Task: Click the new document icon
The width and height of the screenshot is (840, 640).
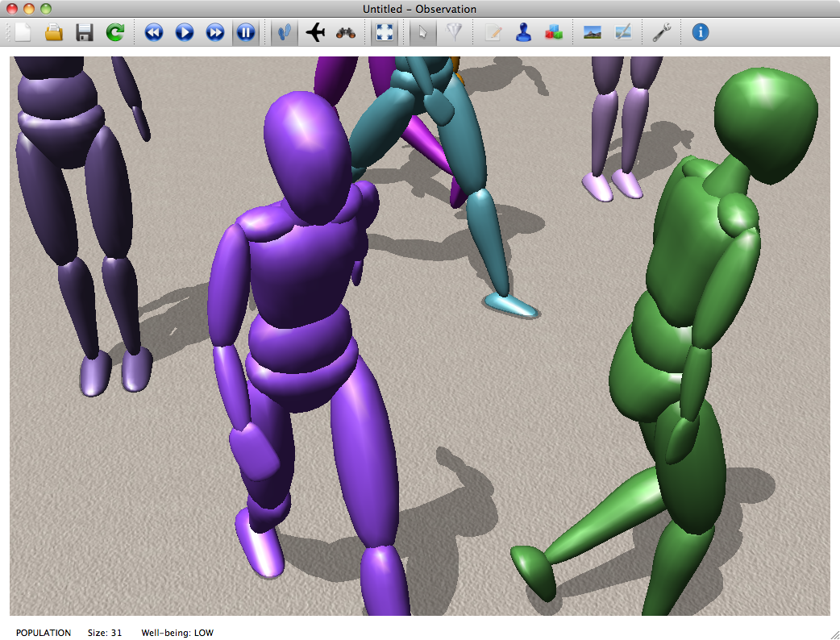Action: pyautogui.click(x=23, y=32)
